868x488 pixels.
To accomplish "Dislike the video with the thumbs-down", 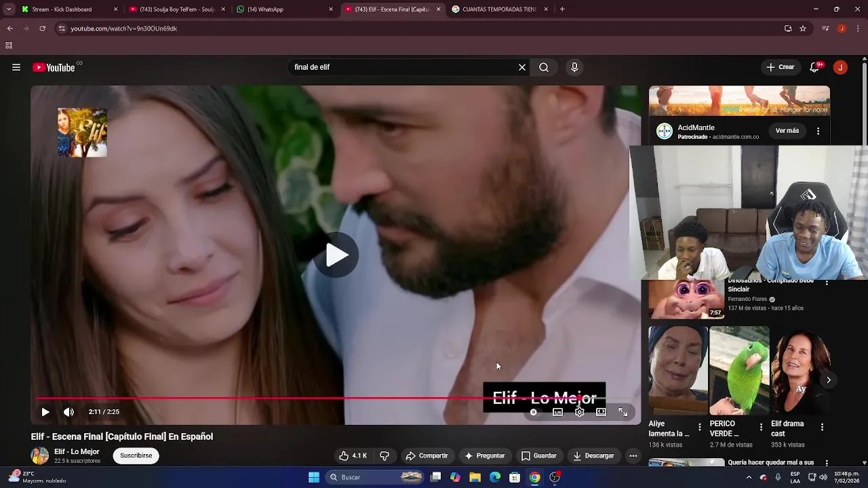I will (x=384, y=455).
